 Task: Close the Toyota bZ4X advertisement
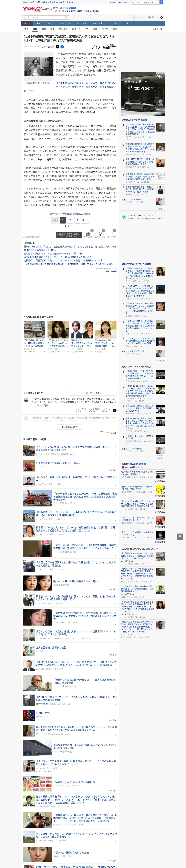pyautogui.click(x=163, y=73)
